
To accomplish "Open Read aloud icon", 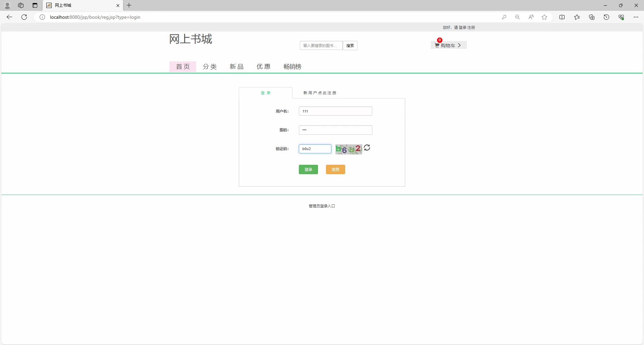I will pyautogui.click(x=531, y=17).
